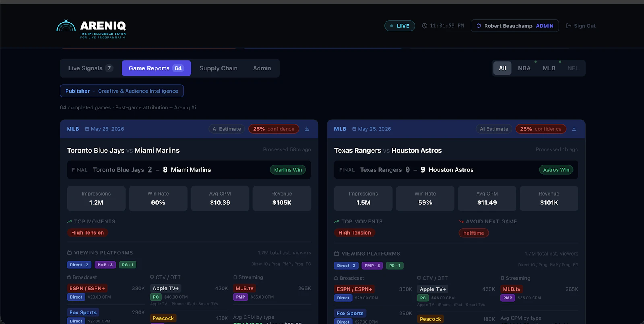Click Direct · 2 badge on Blue Jays card

point(79,265)
